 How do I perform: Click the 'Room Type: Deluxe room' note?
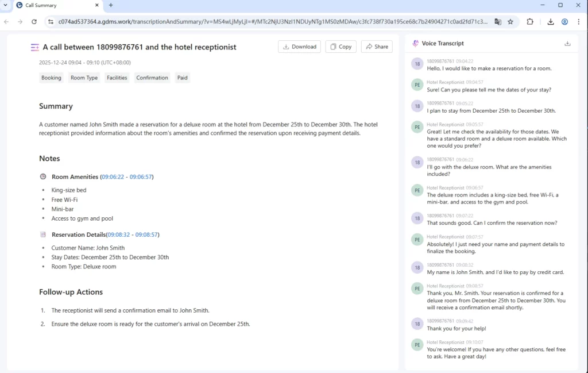[84, 267]
